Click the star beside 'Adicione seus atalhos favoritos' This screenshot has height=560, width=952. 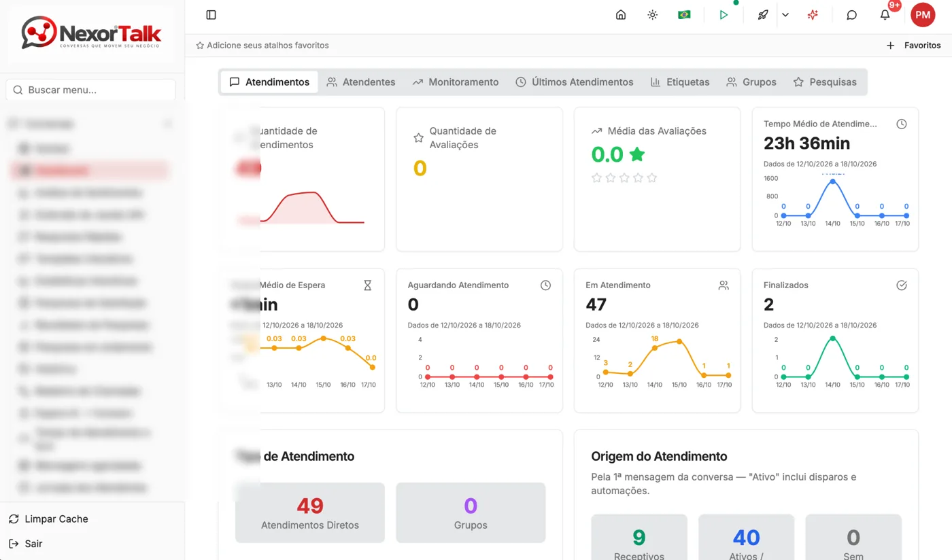tap(200, 46)
